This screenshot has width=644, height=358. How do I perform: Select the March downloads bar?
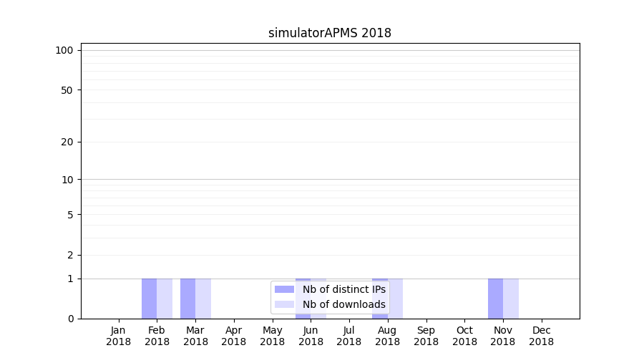click(203, 299)
